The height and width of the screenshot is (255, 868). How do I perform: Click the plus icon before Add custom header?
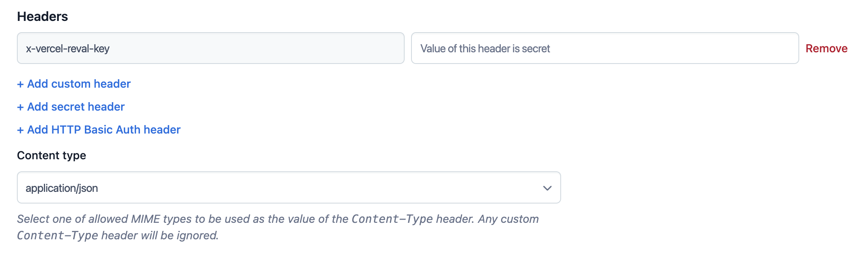21,84
